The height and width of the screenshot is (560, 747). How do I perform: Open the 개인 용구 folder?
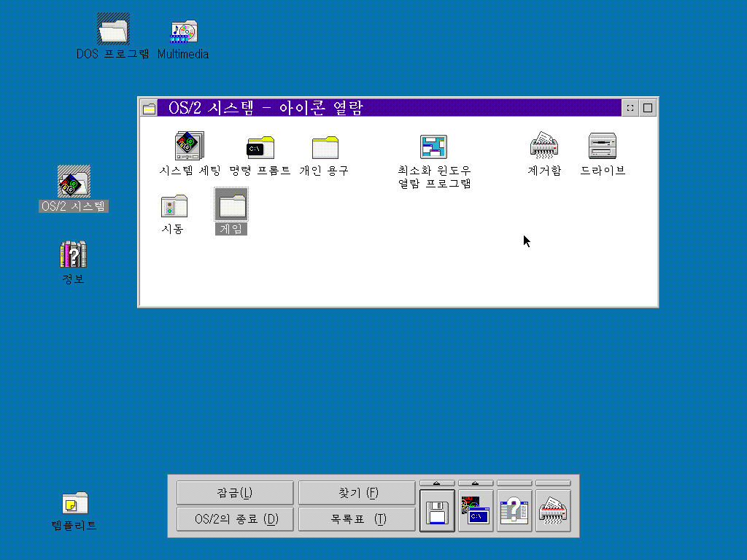coord(325,147)
